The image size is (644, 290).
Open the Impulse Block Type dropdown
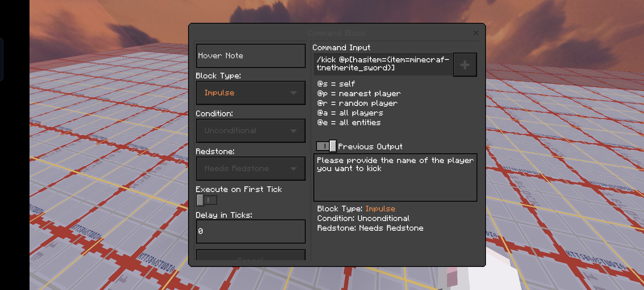[251, 93]
